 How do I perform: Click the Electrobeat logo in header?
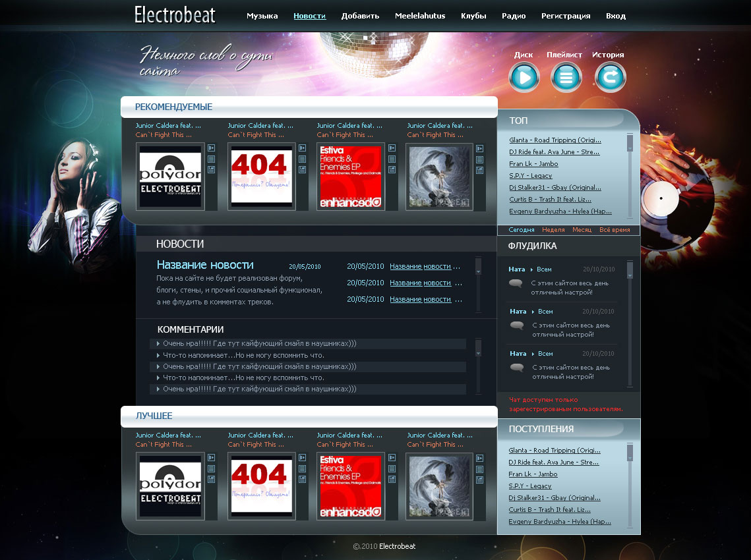pos(175,15)
